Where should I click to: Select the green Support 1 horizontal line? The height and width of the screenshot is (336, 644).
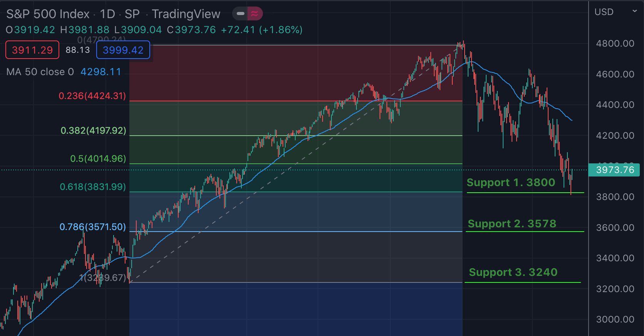click(525, 192)
